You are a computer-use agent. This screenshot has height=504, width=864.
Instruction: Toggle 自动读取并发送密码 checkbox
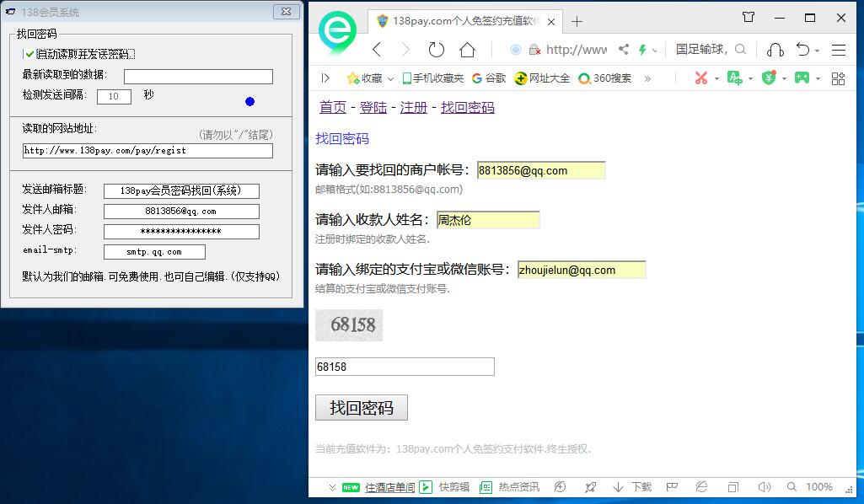pos(30,54)
